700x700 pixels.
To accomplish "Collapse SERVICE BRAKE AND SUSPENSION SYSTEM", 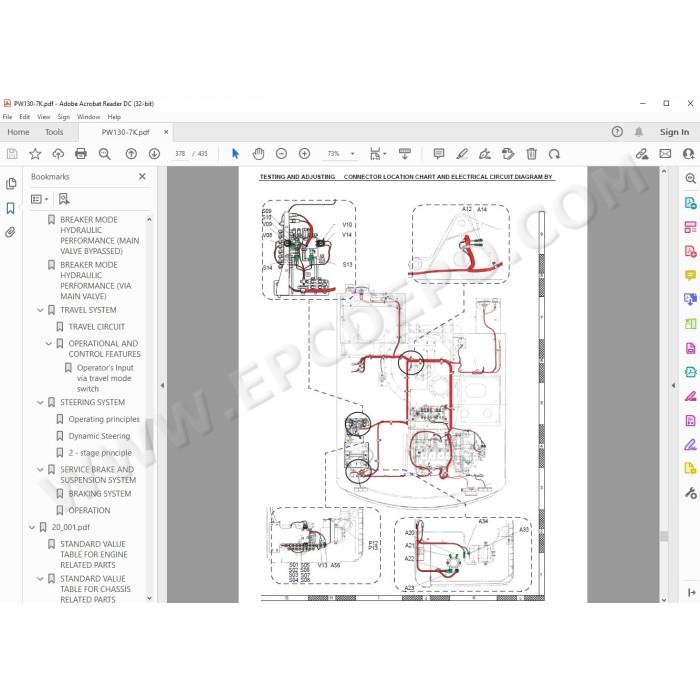I will [40, 469].
